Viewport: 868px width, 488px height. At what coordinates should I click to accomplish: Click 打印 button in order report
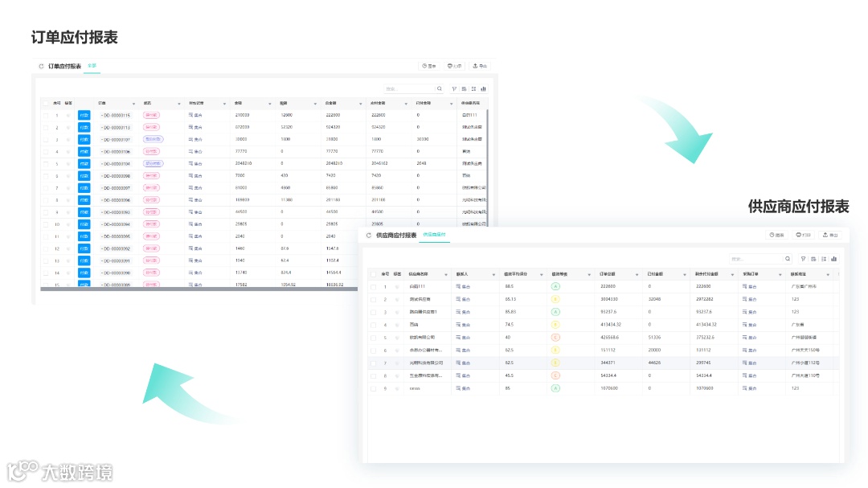click(x=454, y=66)
